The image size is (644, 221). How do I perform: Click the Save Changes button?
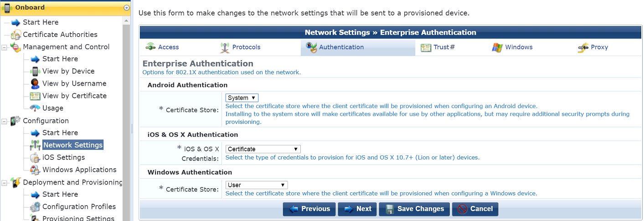(414, 209)
